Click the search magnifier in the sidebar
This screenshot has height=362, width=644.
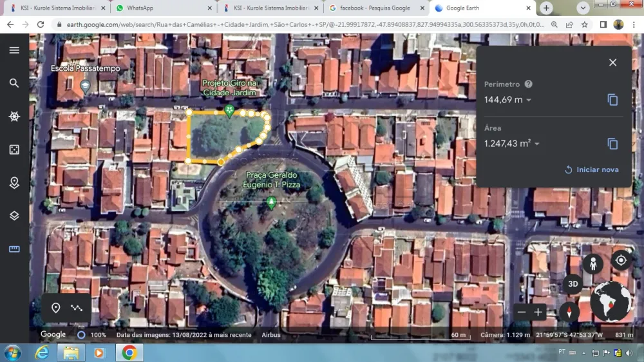point(14,83)
